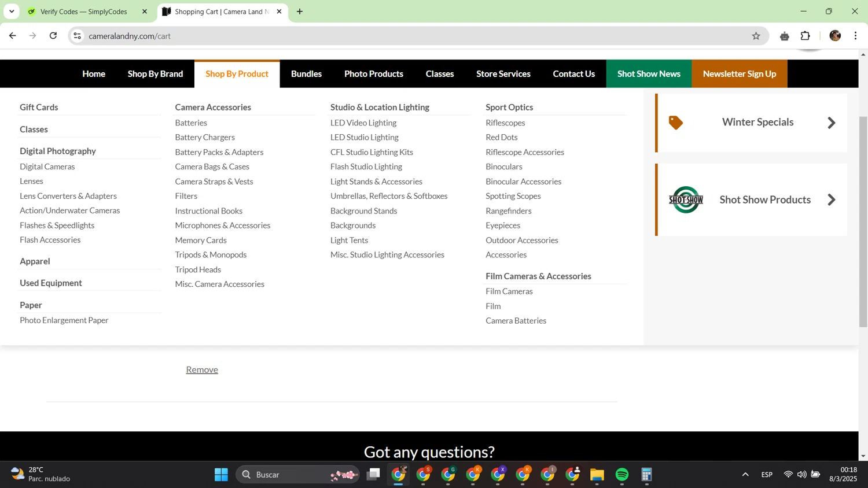Open a new browser tab
This screenshot has width=868, height=488.
(300, 12)
